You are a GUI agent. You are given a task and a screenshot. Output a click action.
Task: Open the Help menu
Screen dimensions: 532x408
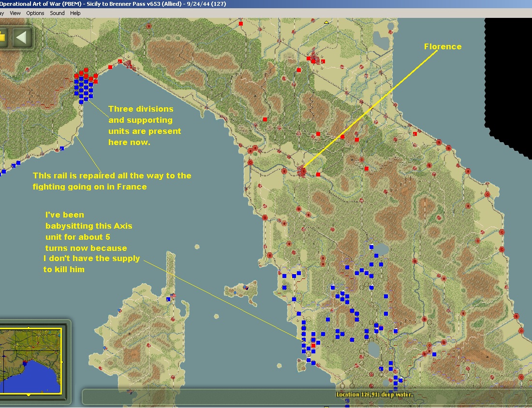[75, 13]
